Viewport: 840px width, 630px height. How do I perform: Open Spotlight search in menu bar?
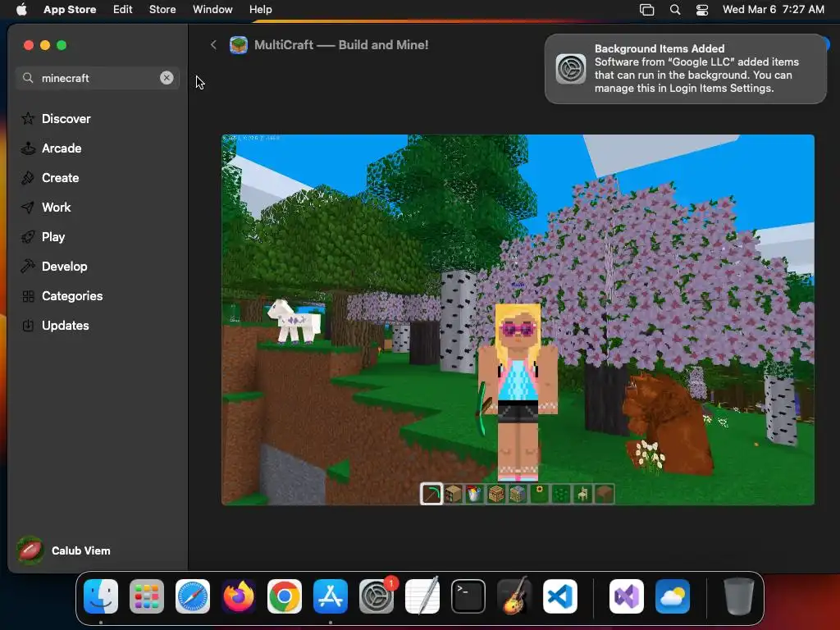point(675,10)
